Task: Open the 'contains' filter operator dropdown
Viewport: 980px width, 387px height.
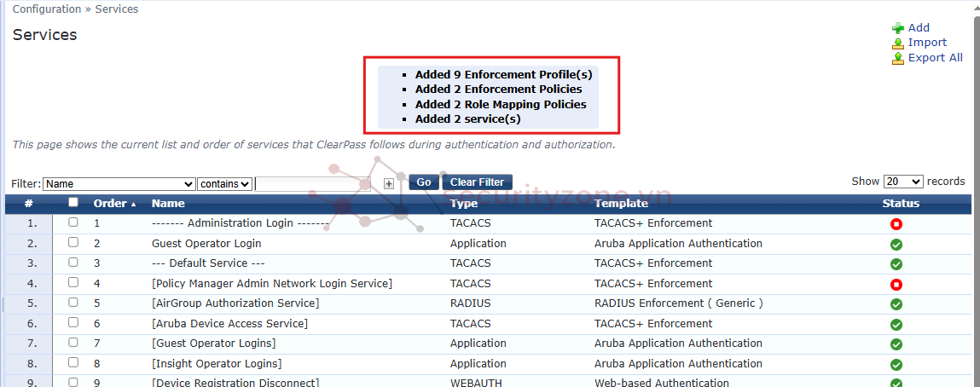Action: (x=224, y=184)
